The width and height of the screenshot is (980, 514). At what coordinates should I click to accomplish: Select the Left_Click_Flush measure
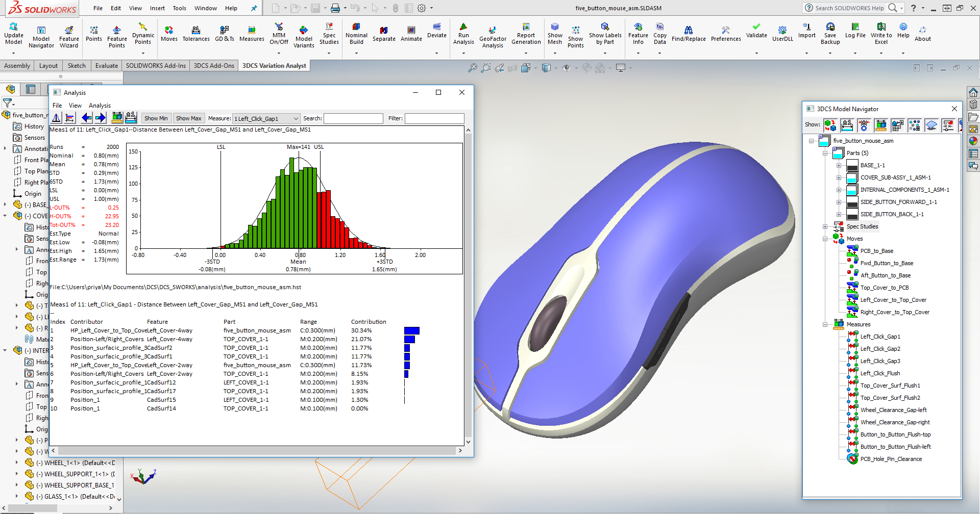tap(881, 373)
